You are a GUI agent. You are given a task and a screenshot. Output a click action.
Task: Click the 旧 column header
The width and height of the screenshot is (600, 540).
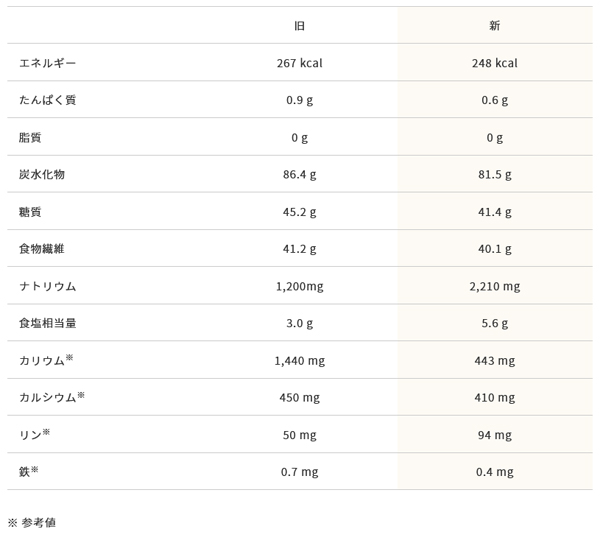(299, 25)
